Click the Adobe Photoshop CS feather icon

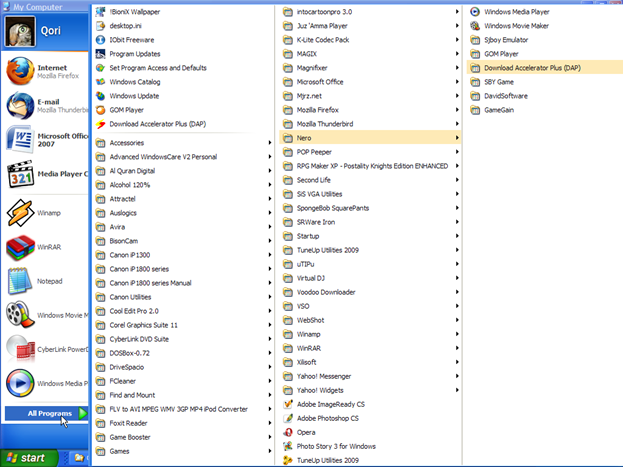coord(288,418)
